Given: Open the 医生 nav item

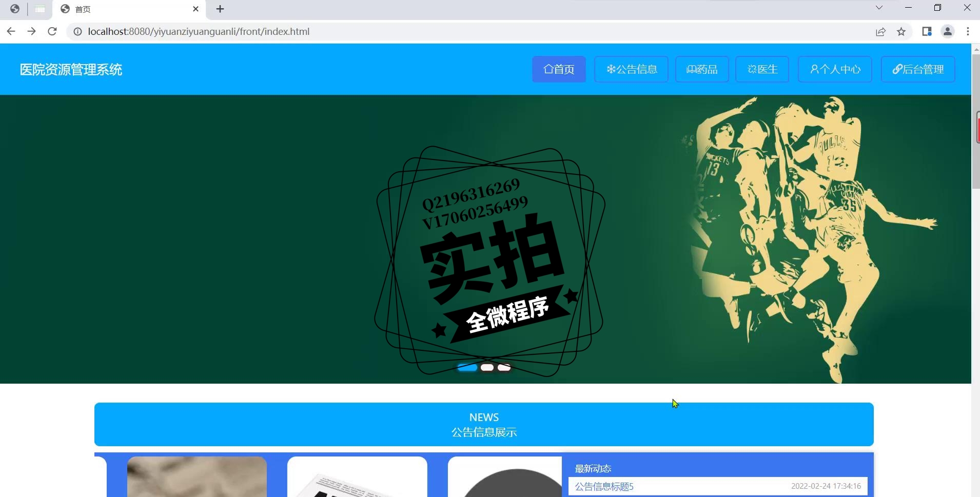Looking at the screenshot, I should (762, 69).
